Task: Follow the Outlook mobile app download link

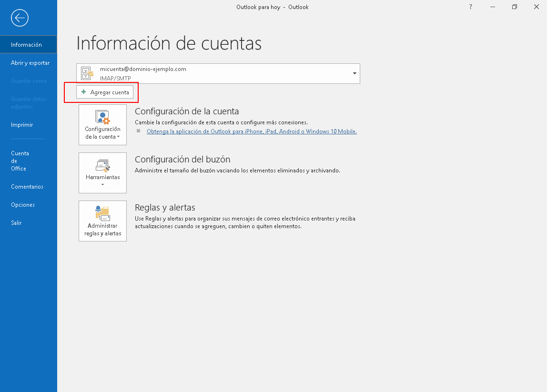Action: [252, 131]
